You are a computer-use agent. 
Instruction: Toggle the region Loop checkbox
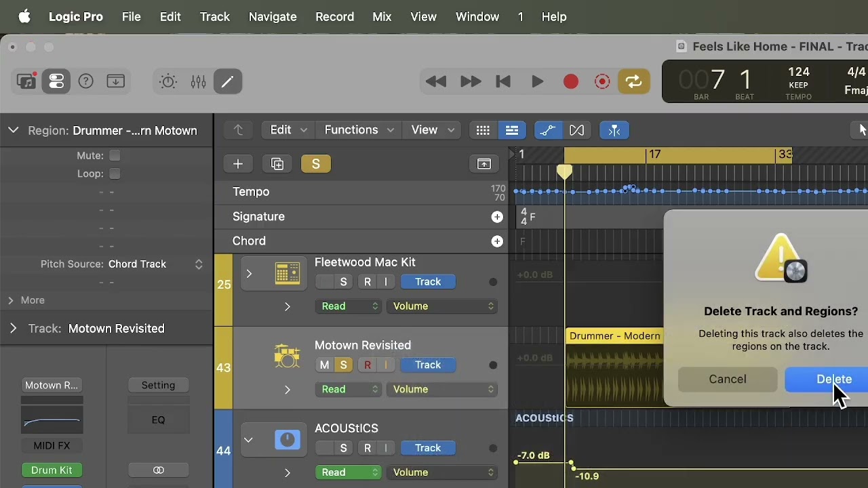tap(115, 174)
